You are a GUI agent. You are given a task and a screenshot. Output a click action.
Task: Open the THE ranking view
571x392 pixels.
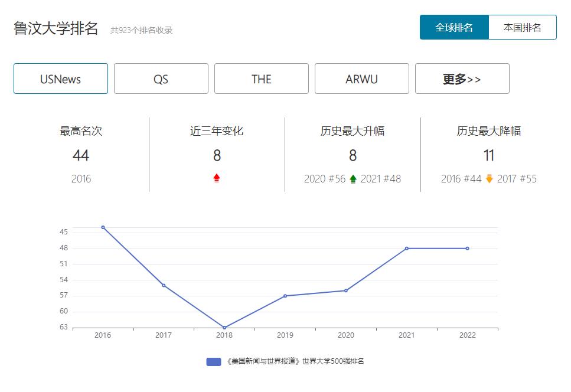point(261,79)
